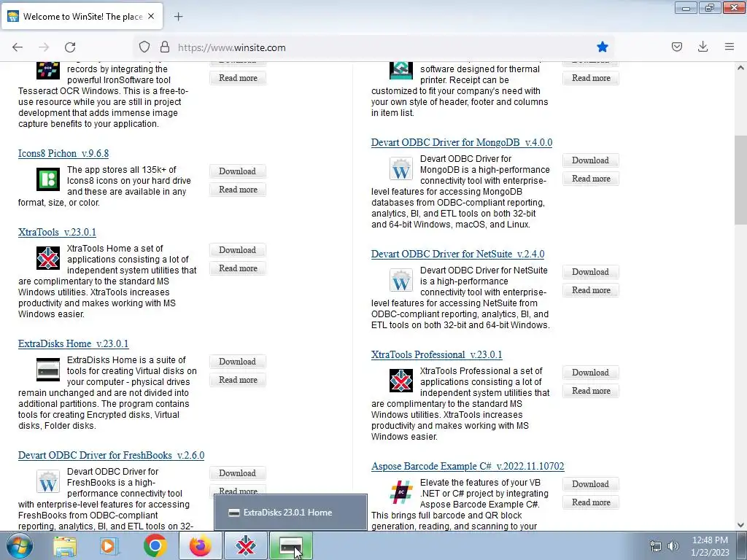This screenshot has width=747, height=560.
Task: Open the Firefox hamburger menu
Action: [729, 47]
